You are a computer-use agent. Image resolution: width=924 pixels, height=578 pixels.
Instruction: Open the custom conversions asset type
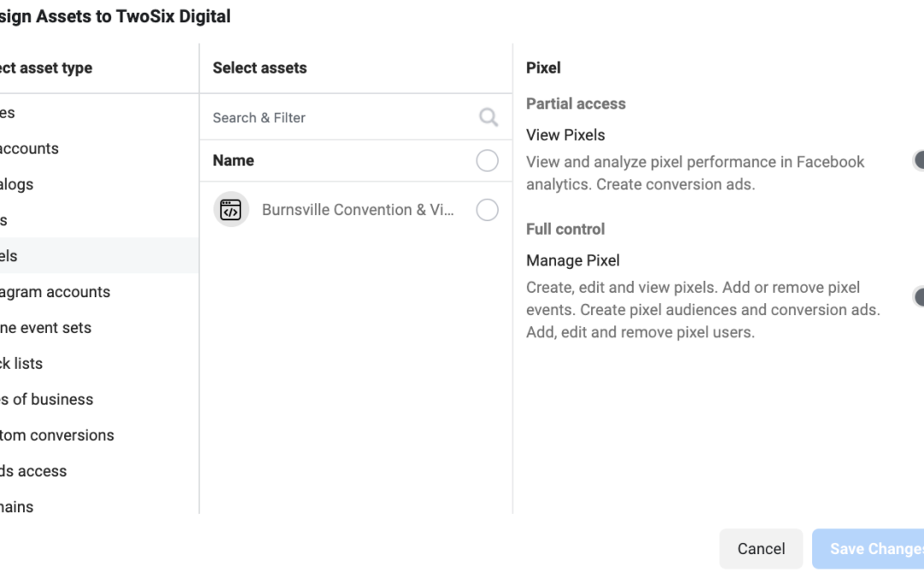point(99,435)
